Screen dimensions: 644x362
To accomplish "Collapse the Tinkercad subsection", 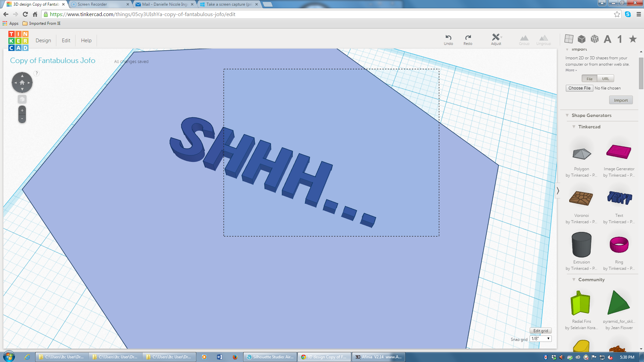I will (x=574, y=127).
